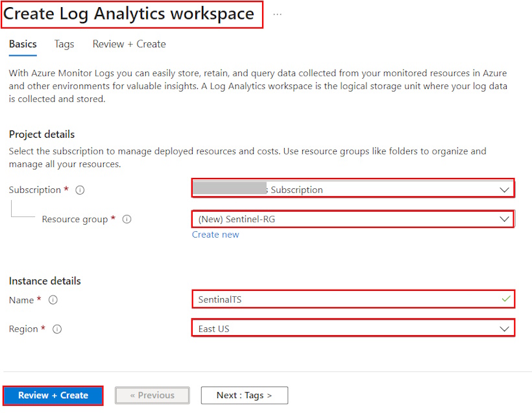Click the green validation checkmark in Name field
Image resolution: width=532 pixels, height=413 pixels.
point(505,299)
